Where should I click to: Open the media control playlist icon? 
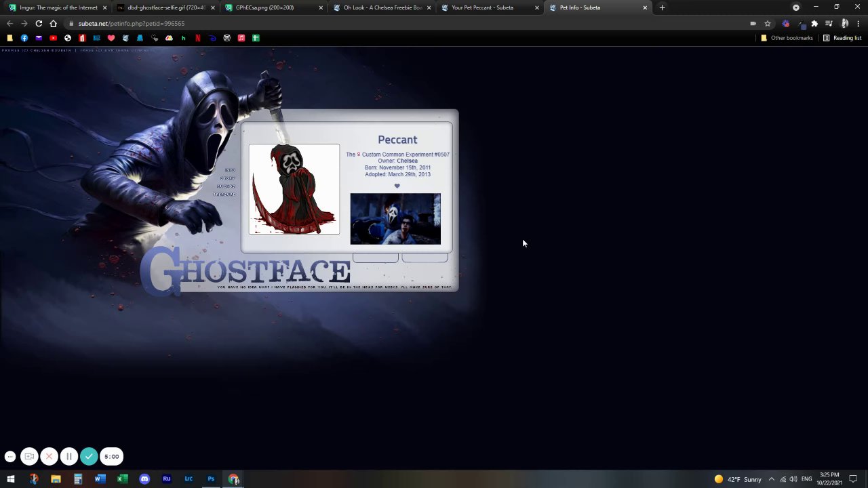pos(829,23)
